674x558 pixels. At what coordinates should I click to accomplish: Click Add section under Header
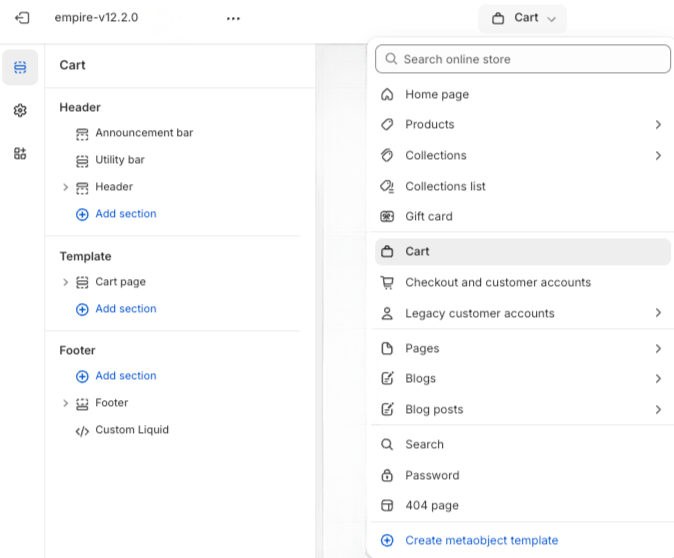point(126,214)
